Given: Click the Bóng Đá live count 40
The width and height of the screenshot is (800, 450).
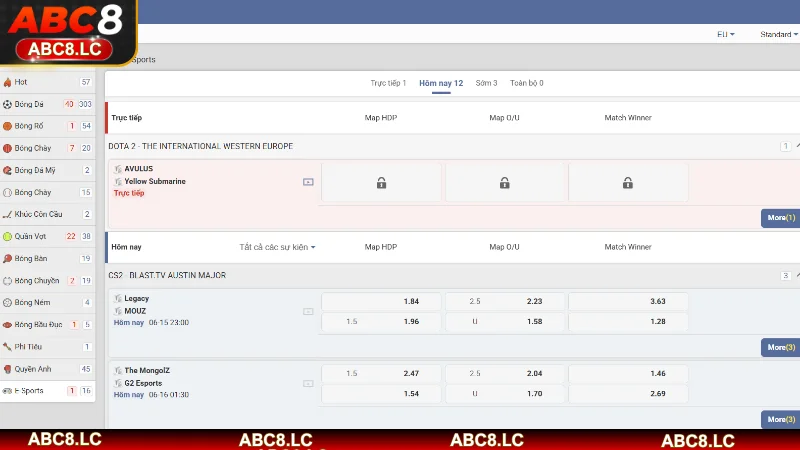Looking at the screenshot, I should pos(69,104).
